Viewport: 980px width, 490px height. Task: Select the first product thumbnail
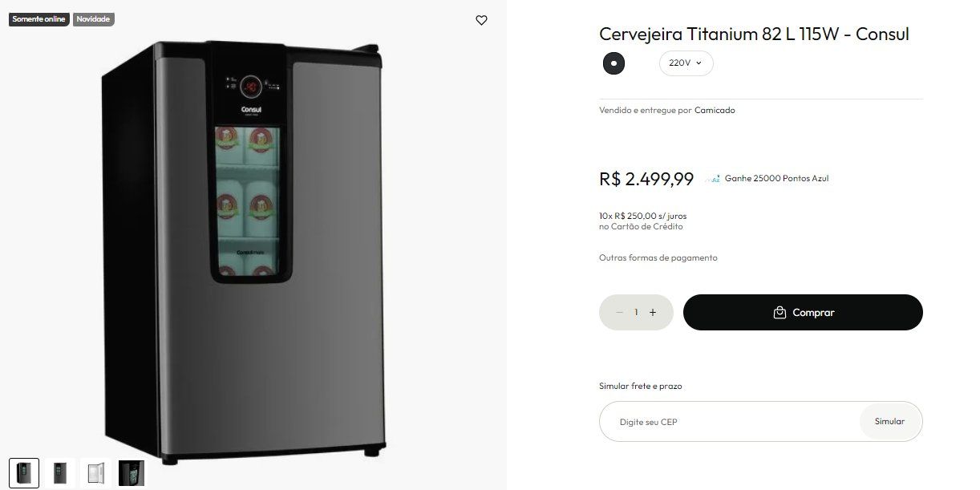24,473
